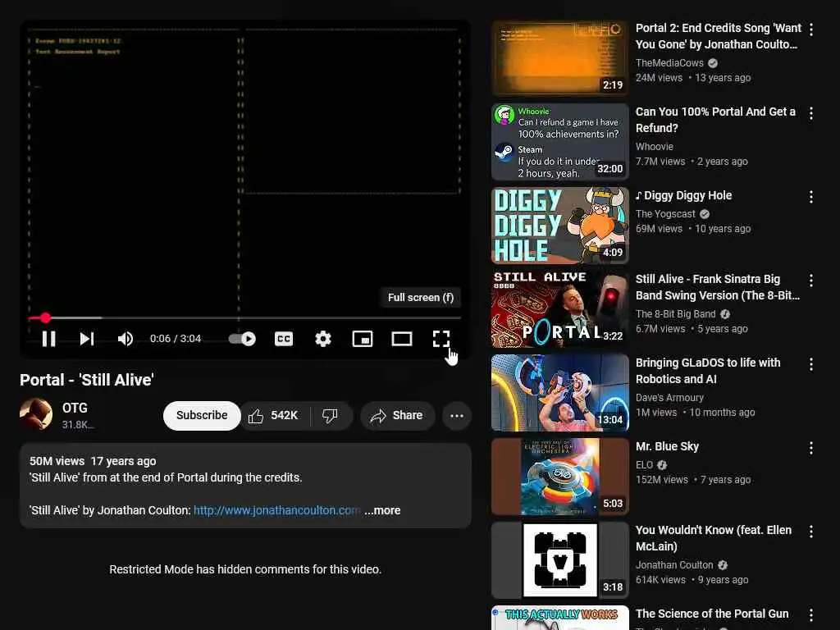Open the video settings gear
This screenshot has width=840, height=630.
[323, 339]
